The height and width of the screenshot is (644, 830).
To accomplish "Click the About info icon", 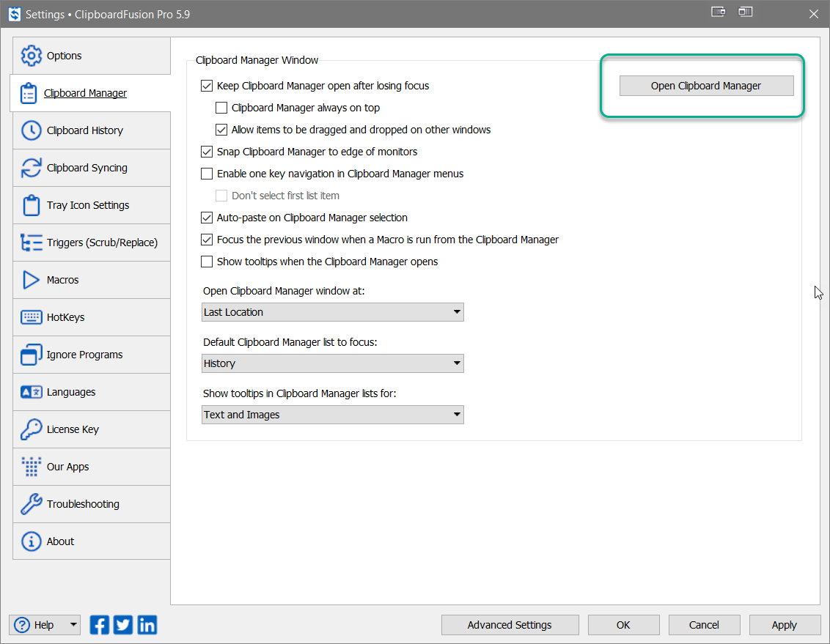I will click(31, 541).
